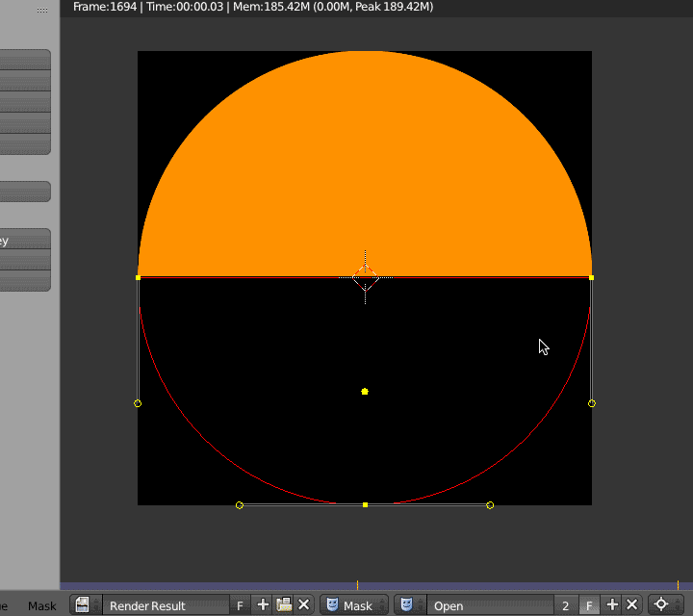Image resolution: width=693 pixels, height=616 pixels.
Task: Click right side lower handle circle
Action: point(592,403)
